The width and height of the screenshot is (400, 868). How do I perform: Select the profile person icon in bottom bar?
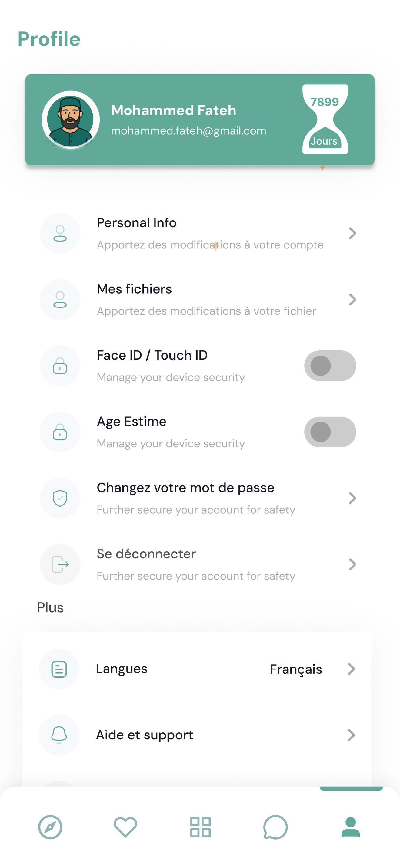point(351,827)
